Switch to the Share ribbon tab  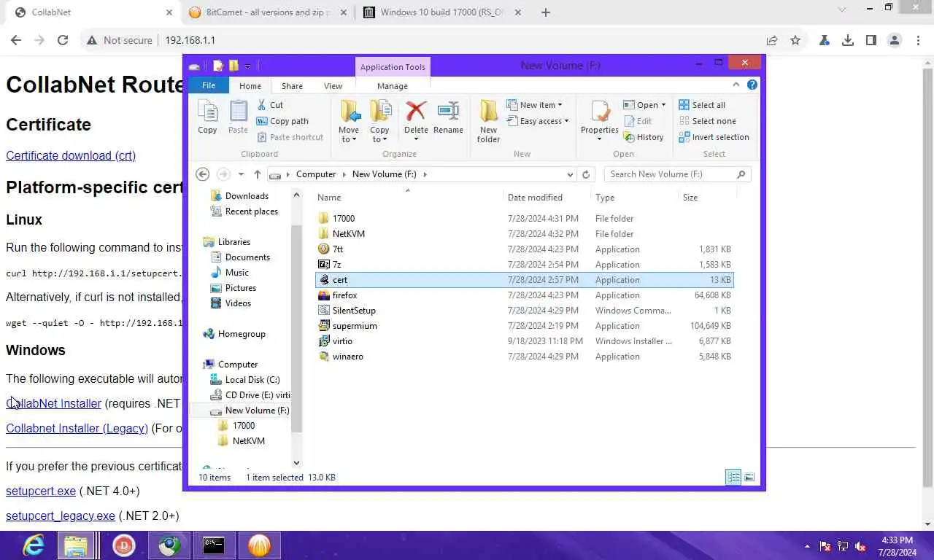click(x=292, y=86)
